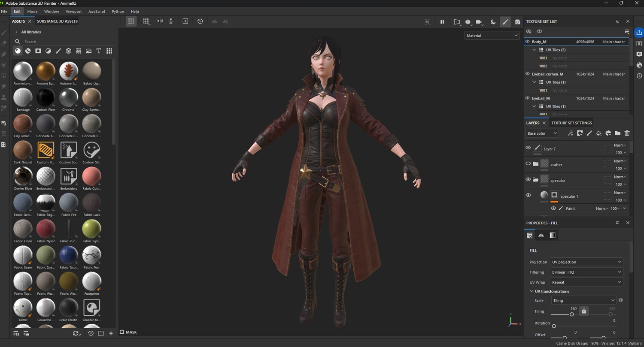Screen dimensions: 644x347
Task: Filter assets by Fonts category
Action: coord(99,51)
